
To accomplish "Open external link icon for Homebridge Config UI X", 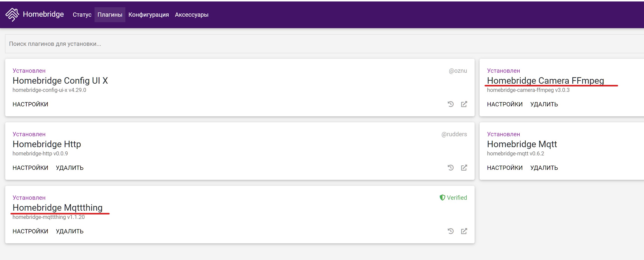I will coord(464,104).
